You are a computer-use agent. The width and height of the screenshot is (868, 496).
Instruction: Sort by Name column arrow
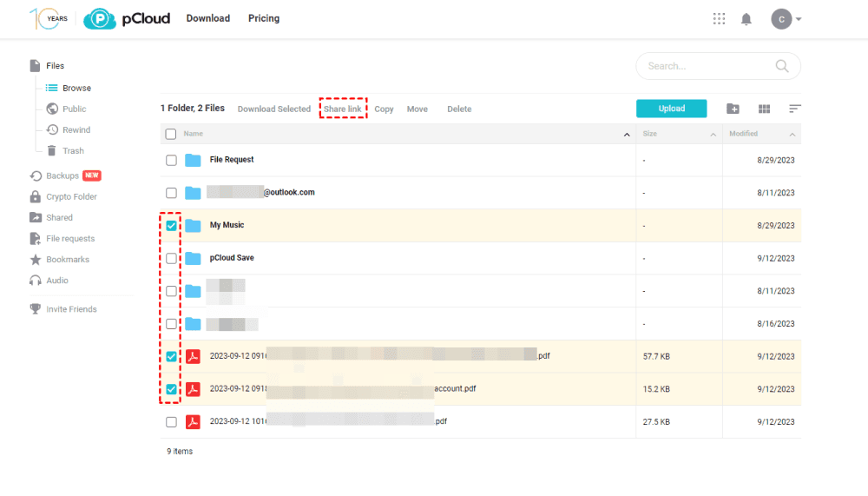click(627, 134)
